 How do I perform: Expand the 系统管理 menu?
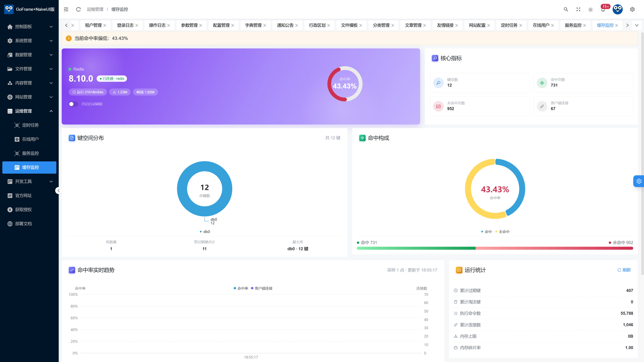point(29,40)
